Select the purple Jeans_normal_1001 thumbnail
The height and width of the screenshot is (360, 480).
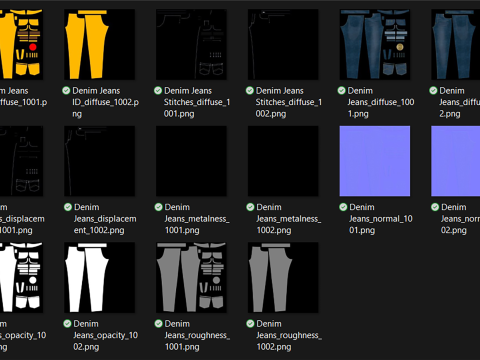[375, 161]
